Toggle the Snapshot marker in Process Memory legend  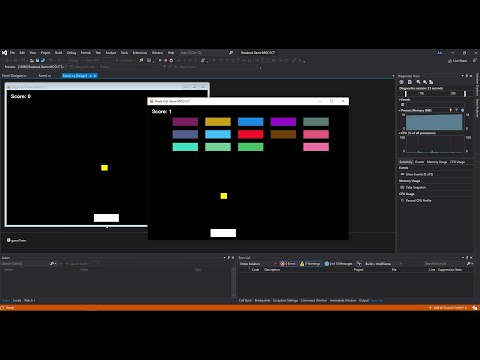457,110
